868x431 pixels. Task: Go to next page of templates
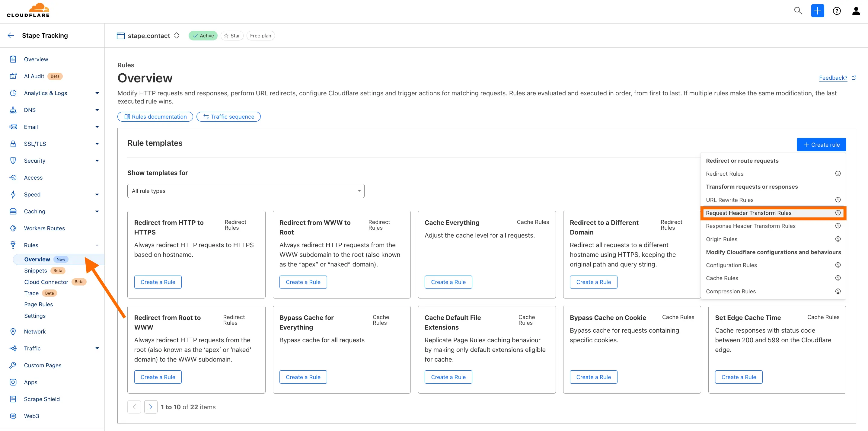pyautogui.click(x=151, y=407)
